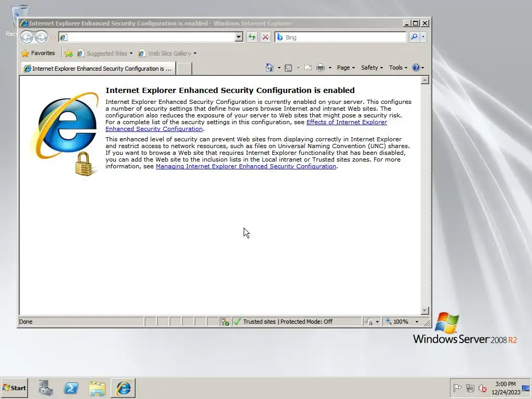The height and width of the screenshot is (399, 532).
Task: Expand the zoom level dropdown arrow
Action: click(417, 322)
